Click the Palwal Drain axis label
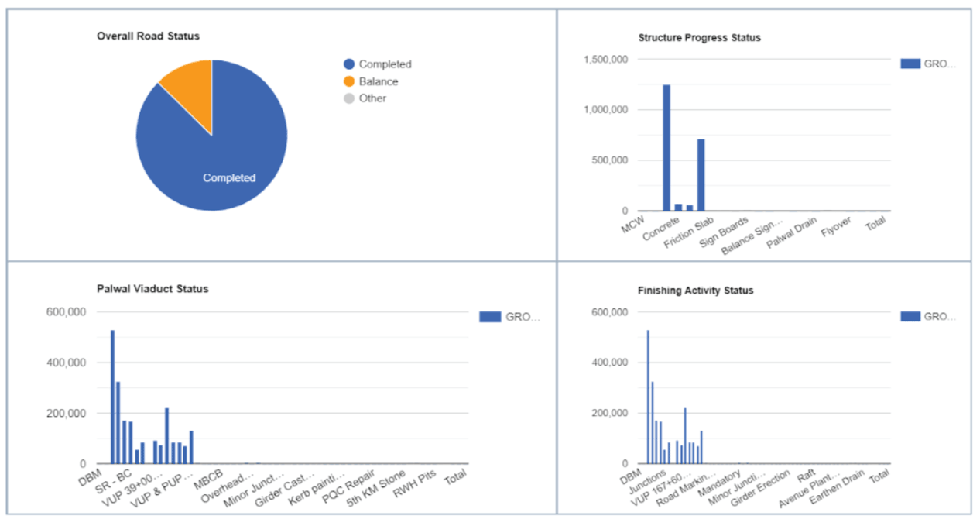 click(791, 233)
